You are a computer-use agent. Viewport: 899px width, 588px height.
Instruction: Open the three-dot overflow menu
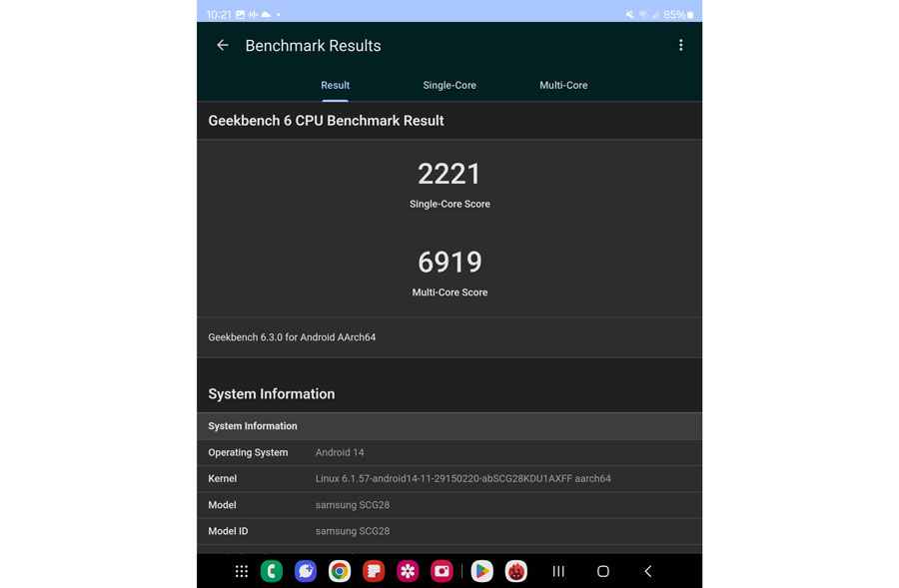click(x=680, y=45)
